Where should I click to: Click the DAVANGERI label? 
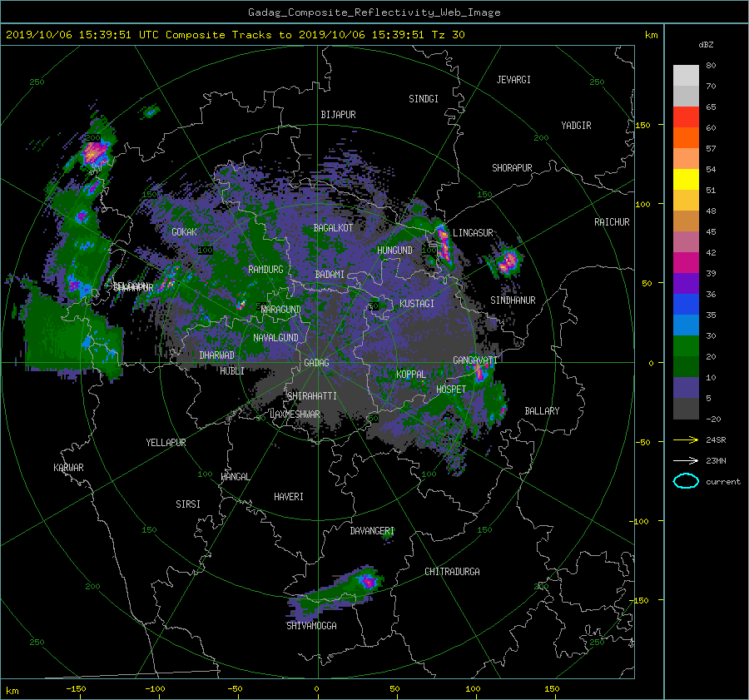point(372,531)
